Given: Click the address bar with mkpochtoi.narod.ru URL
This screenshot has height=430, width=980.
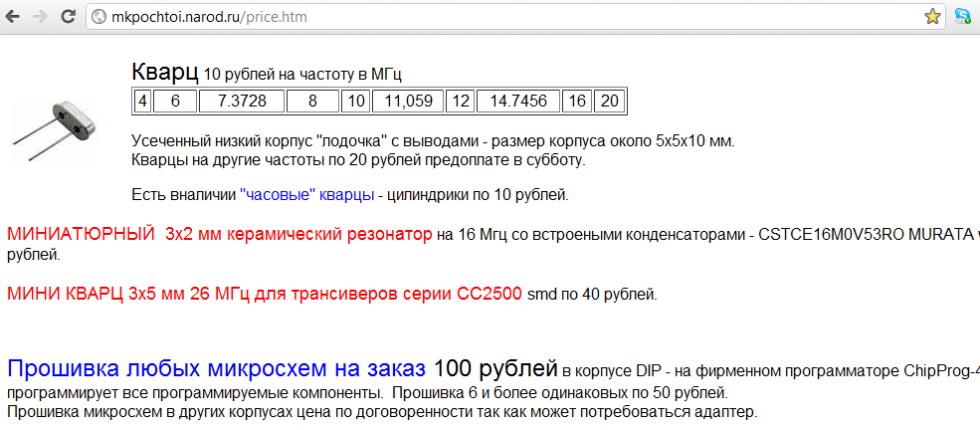Looking at the screenshot, I should (497, 17).
